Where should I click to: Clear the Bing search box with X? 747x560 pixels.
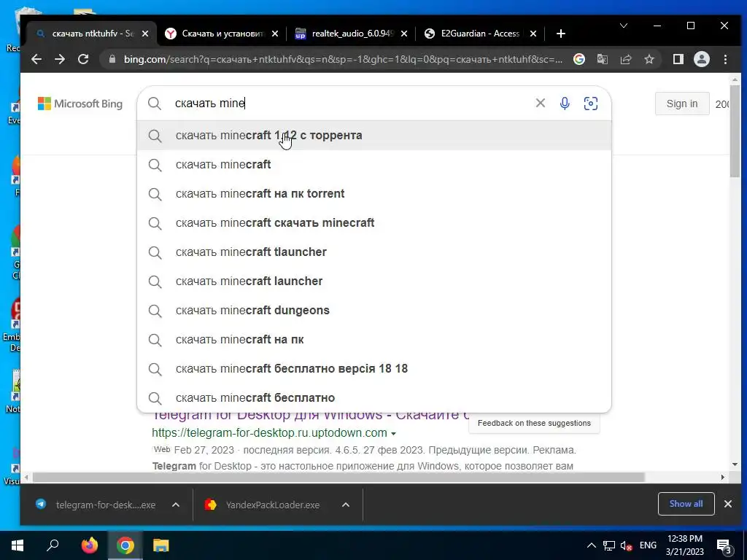541,103
